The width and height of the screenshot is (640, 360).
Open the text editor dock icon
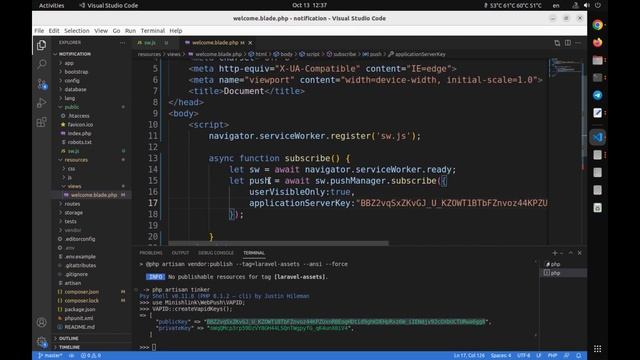click(598, 113)
